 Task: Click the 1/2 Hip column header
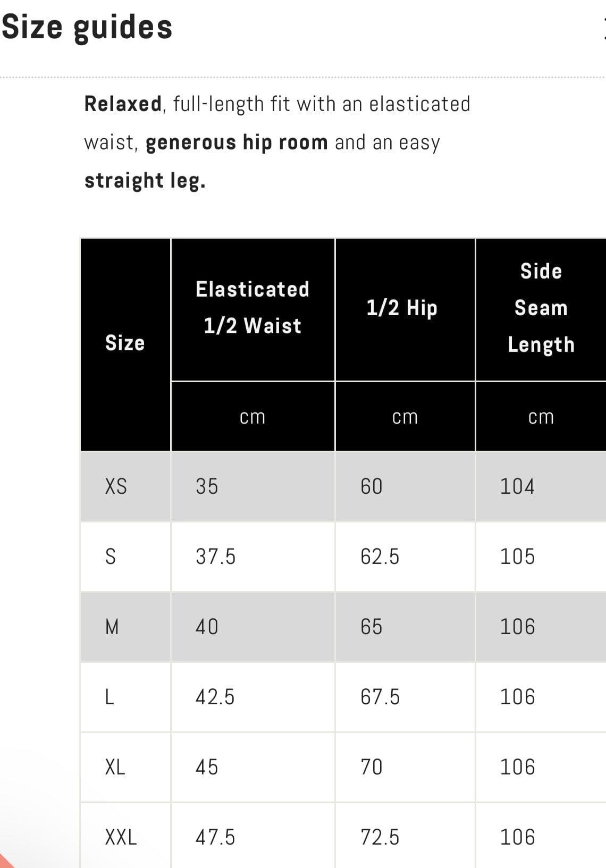point(402,308)
